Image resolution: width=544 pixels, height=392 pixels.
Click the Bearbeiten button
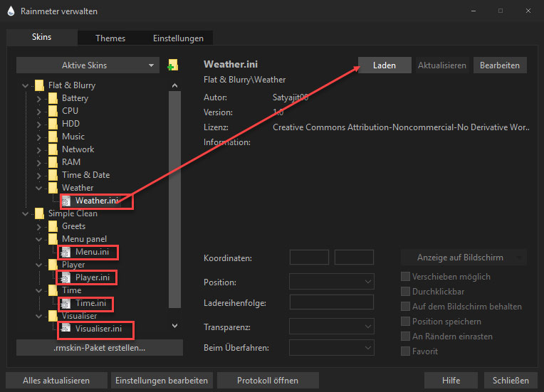tap(500, 65)
